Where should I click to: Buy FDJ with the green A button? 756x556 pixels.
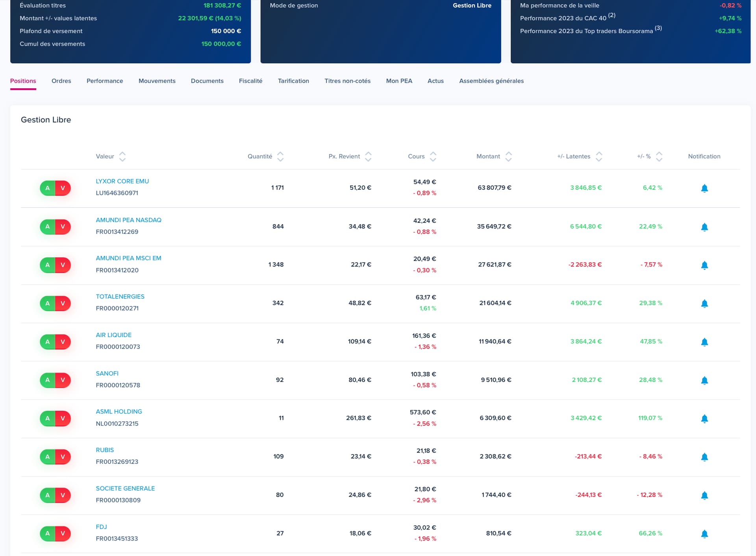pyautogui.click(x=48, y=534)
